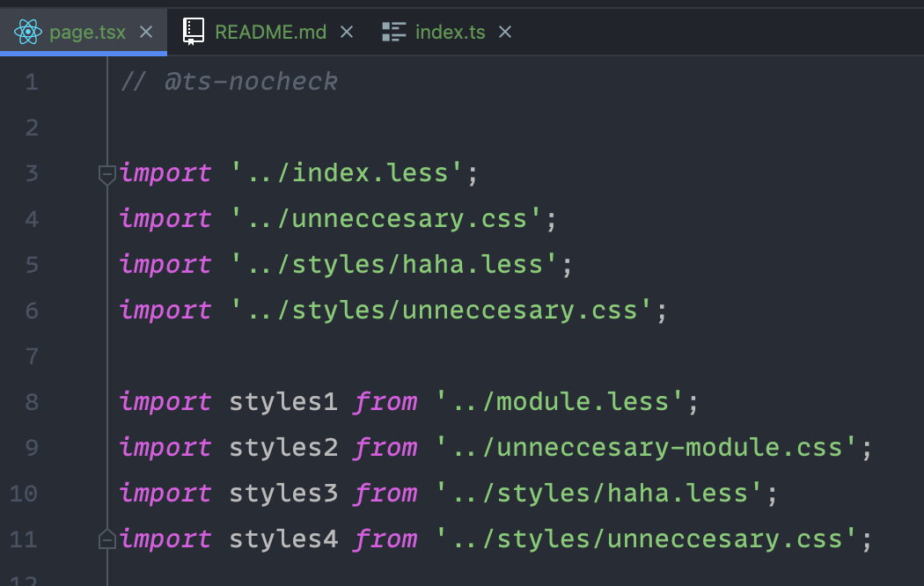Close the index.ts tab
This screenshot has width=924, height=586.
(x=505, y=33)
